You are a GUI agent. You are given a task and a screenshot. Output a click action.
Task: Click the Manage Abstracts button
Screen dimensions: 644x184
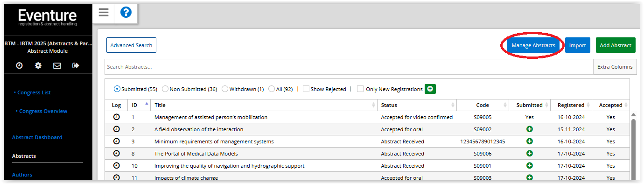click(x=533, y=45)
